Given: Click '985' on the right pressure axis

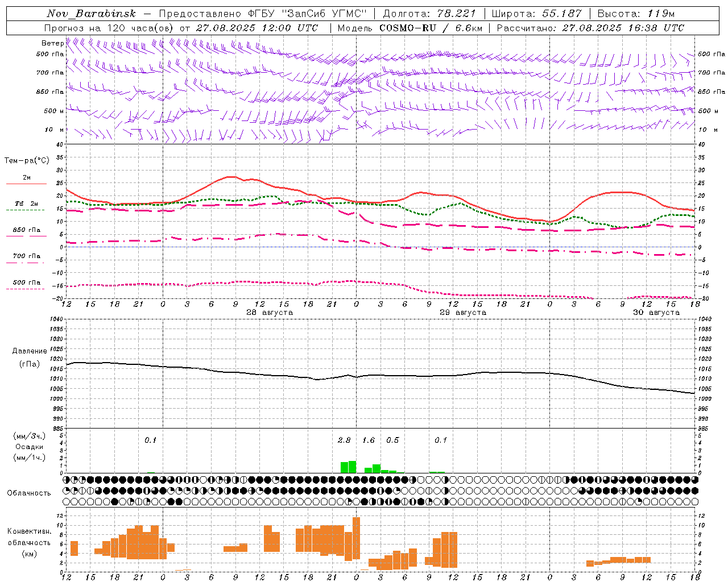Looking at the screenshot, I should click(x=704, y=429).
